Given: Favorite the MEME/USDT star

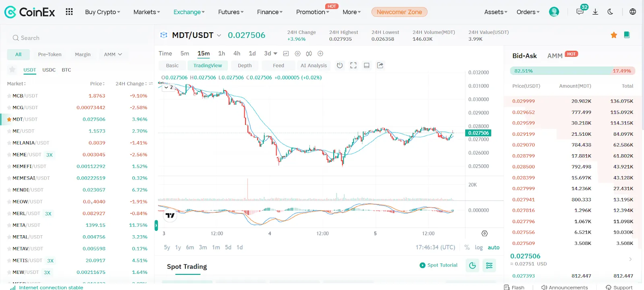Looking at the screenshot, I should (x=9, y=155).
